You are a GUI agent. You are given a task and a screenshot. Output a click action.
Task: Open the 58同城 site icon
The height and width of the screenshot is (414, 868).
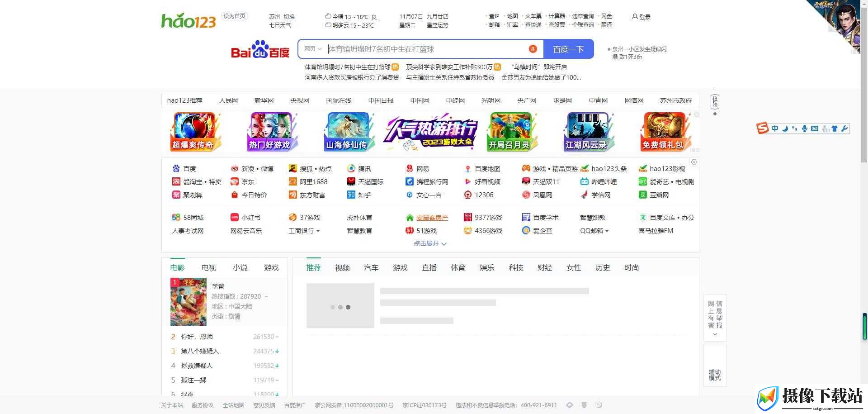[176, 217]
